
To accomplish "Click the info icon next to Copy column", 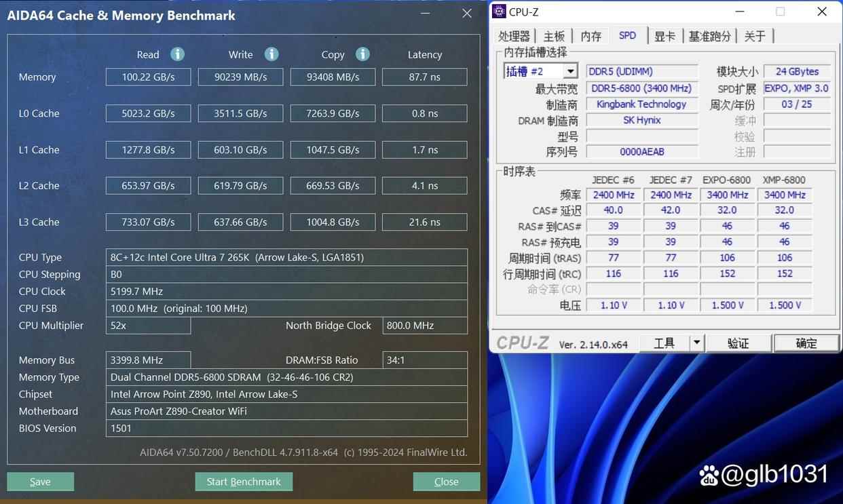I will click(x=362, y=54).
